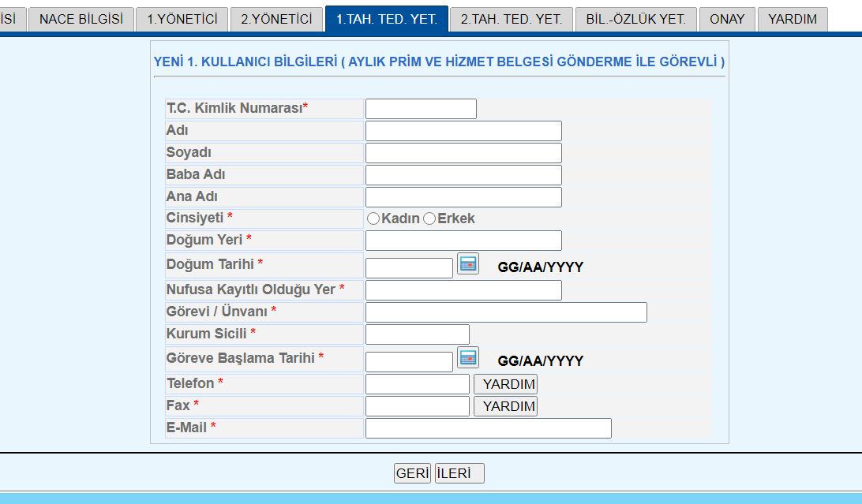862x504 pixels.
Task: Click the E-Mail input field
Action: pos(488,428)
